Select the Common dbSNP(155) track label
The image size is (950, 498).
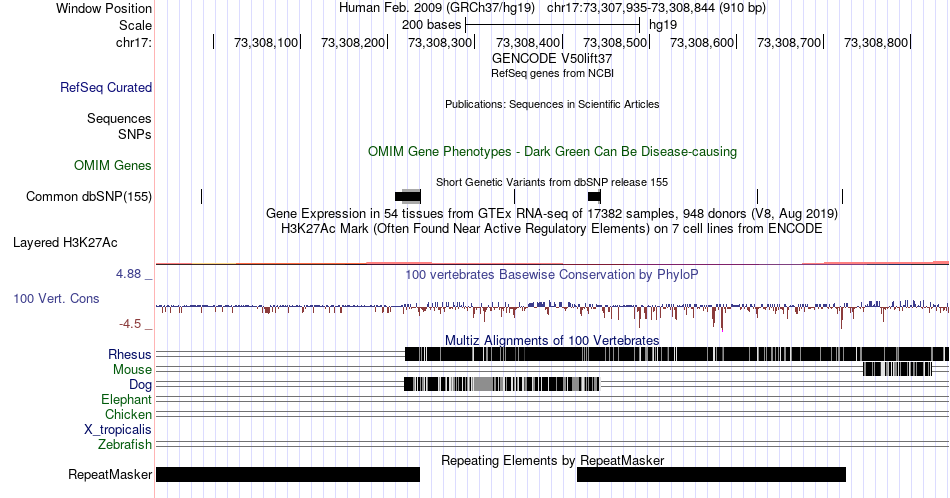tap(88, 196)
